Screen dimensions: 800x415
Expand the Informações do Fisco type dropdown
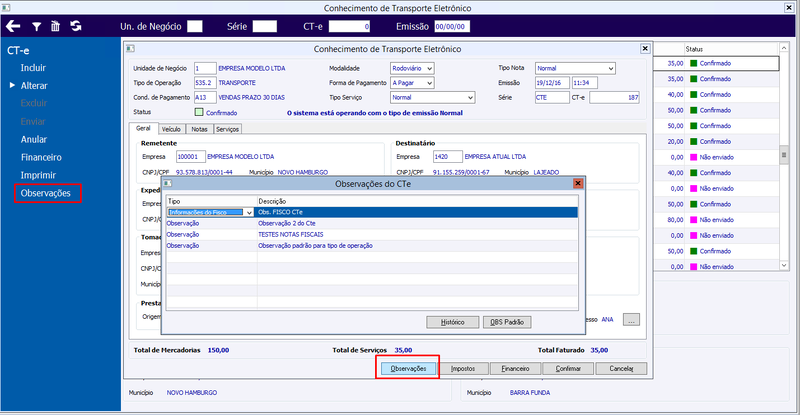pyautogui.click(x=249, y=212)
